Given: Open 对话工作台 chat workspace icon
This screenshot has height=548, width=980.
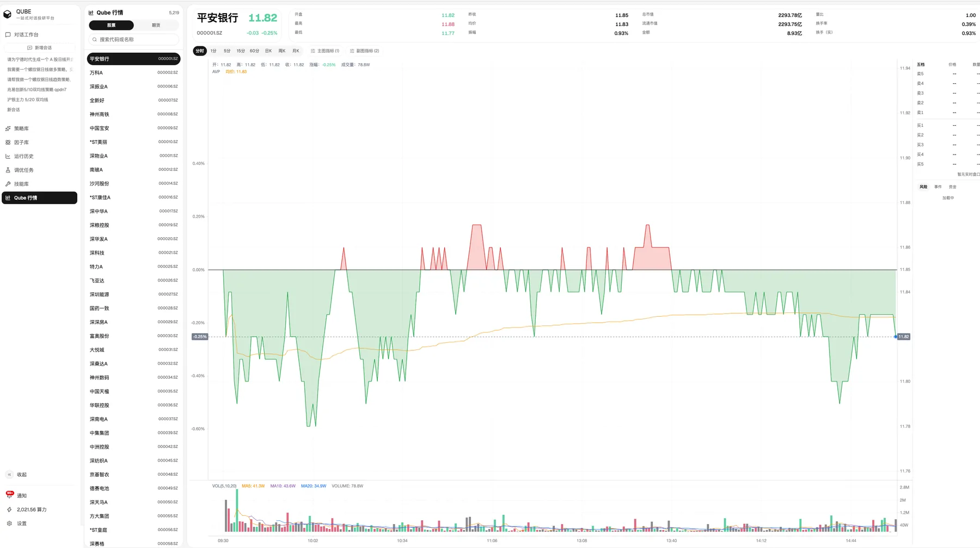Looking at the screenshot, I should 8,35.
